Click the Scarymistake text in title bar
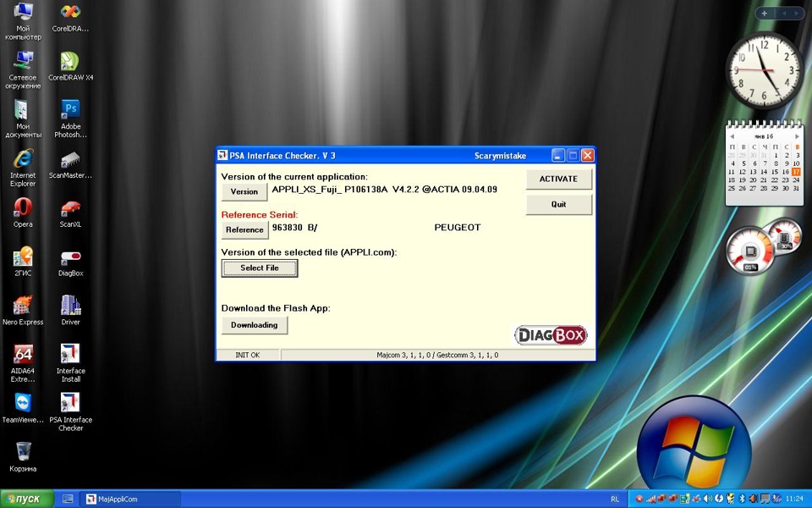 click(500, 156)
